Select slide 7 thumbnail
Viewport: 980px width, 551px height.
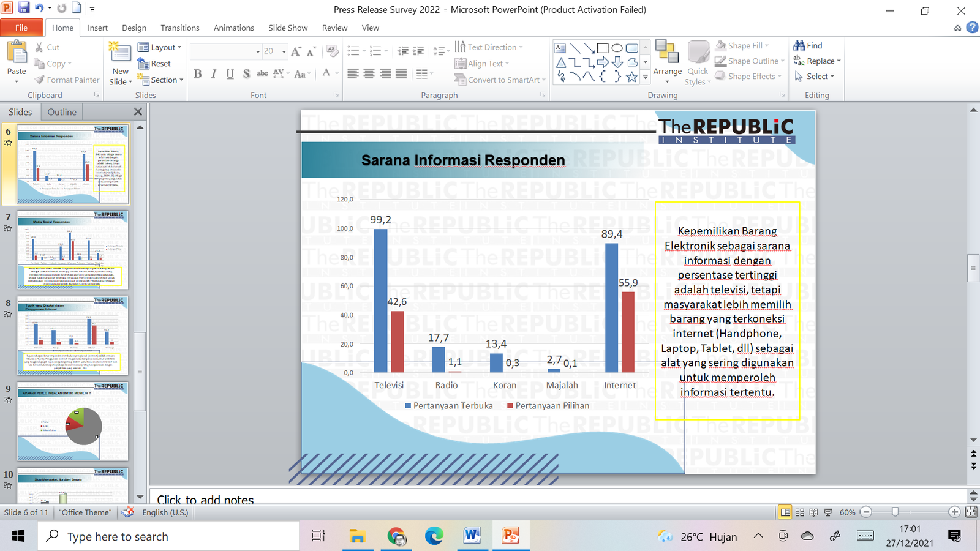tap(73, 250)
